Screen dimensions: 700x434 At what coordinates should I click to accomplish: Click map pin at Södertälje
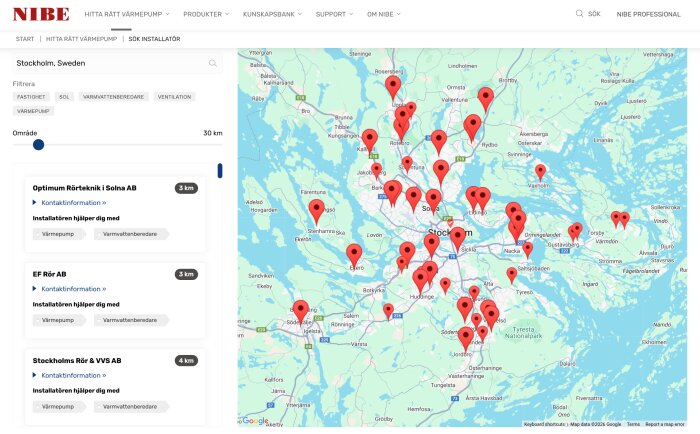click(x=300, y=311)
